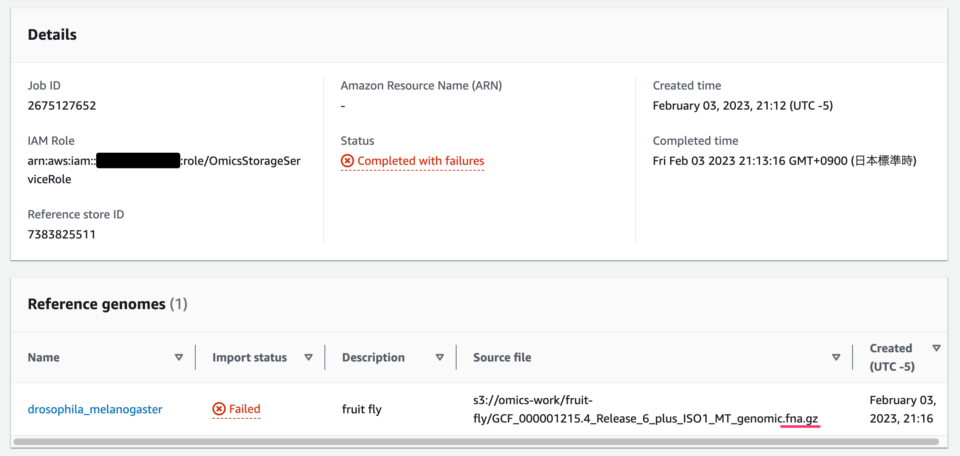The image size is (960, 456).
Task: Click the February 03, 2023, 21:16 created cell
Action: tap(902, 409)
